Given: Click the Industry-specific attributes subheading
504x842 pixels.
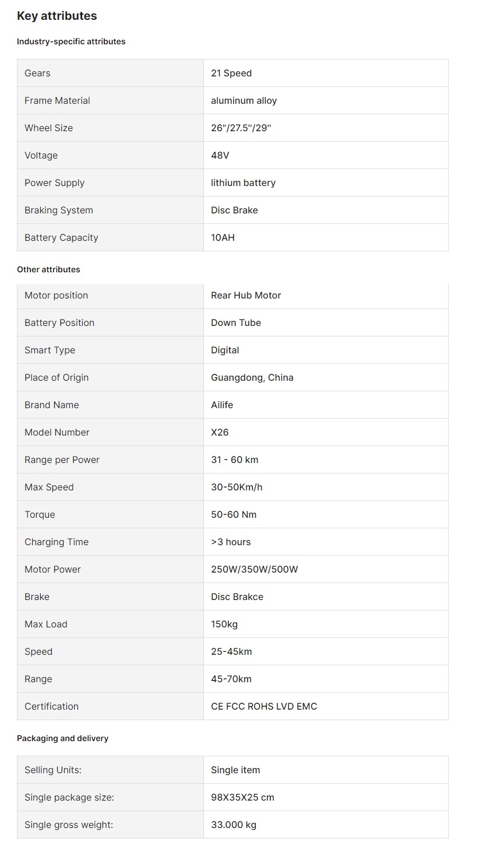Looking at the screenshot, I should pyautogui.click(x=71, y=41).
